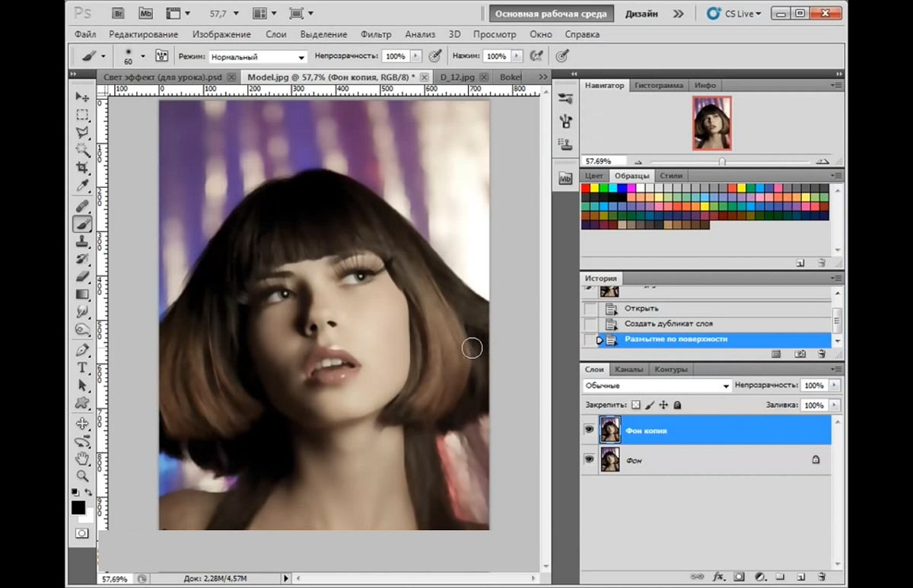The image size is (913, 588).
Task: Set the foreground color swatch
Action: (x=78, y=507)
